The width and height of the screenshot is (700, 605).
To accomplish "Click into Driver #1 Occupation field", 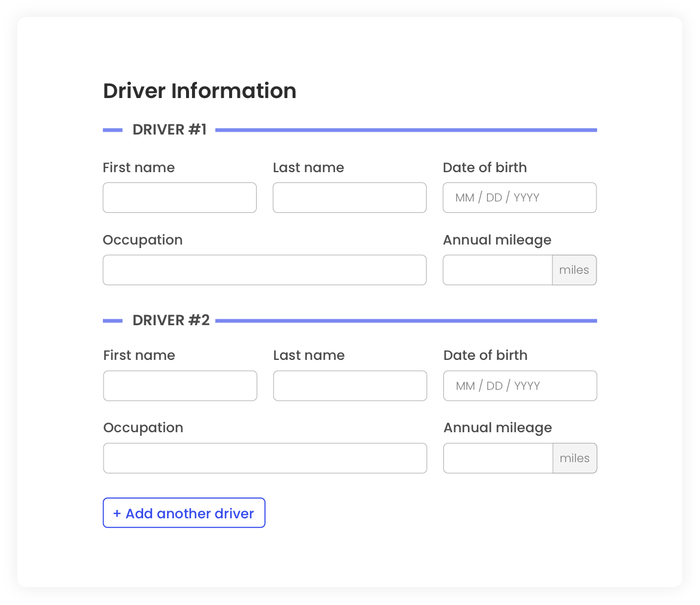I will [x=264, y=270].
